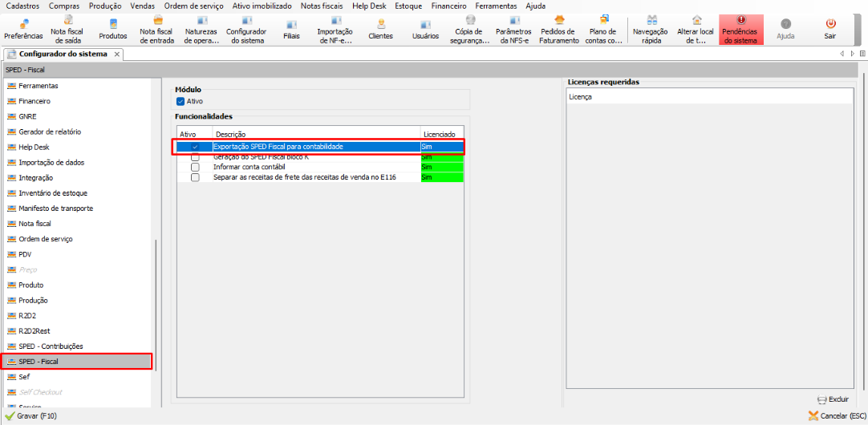868x425 pixels.
Task: Click the Usuários toolbar icon
Action: point(425,29)
